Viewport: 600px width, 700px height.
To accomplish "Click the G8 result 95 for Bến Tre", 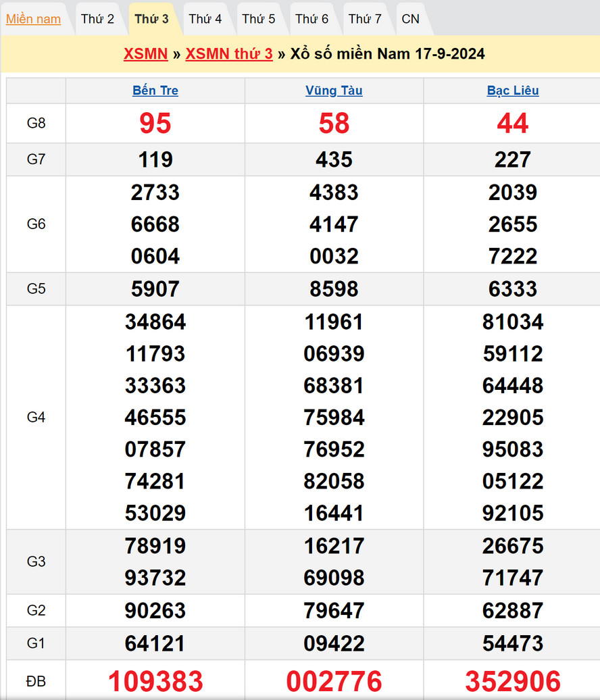I will [x=155, y=123].
